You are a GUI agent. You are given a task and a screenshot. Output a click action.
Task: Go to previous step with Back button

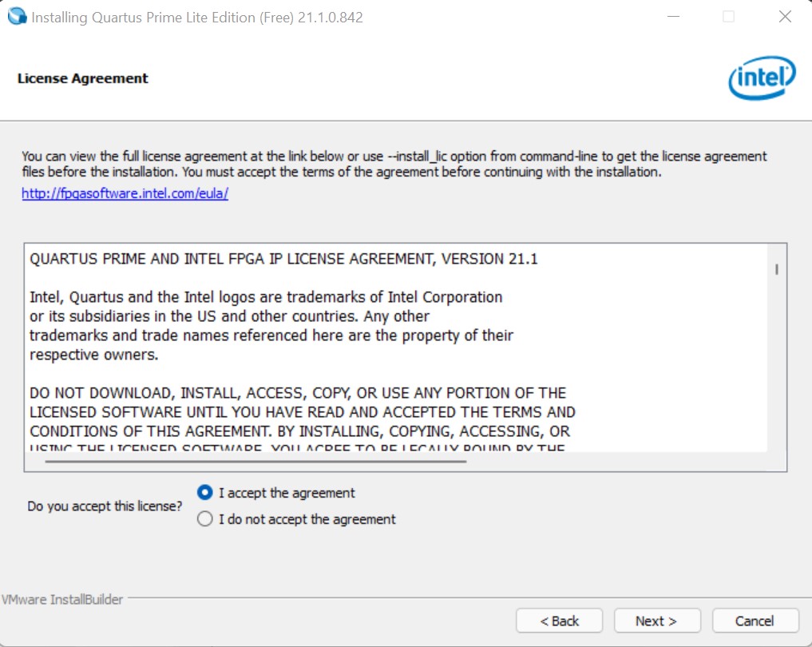click(x=559, y=621)
